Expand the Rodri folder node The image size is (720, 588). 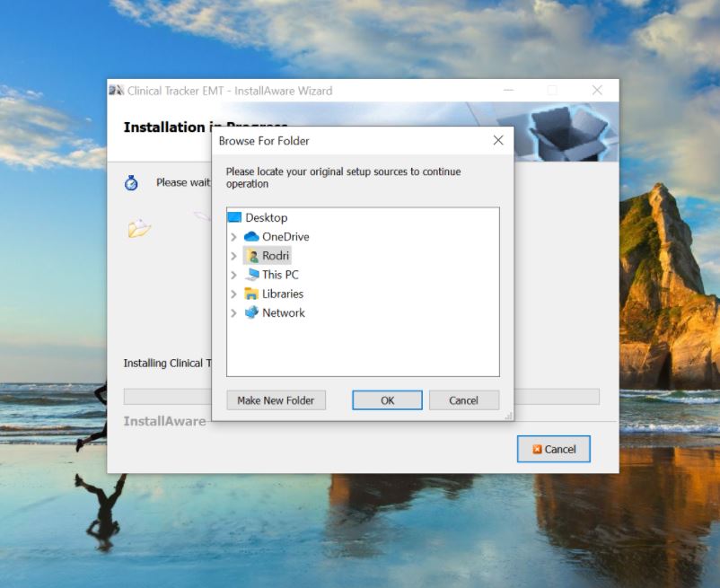233,256
